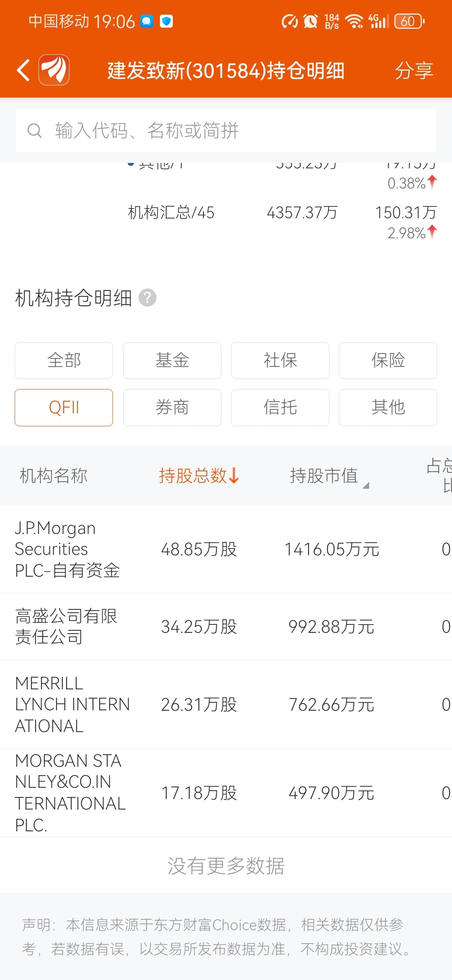Tap the 分享 share button
Screen dimensions: 452x980
(x=413, y=70)
